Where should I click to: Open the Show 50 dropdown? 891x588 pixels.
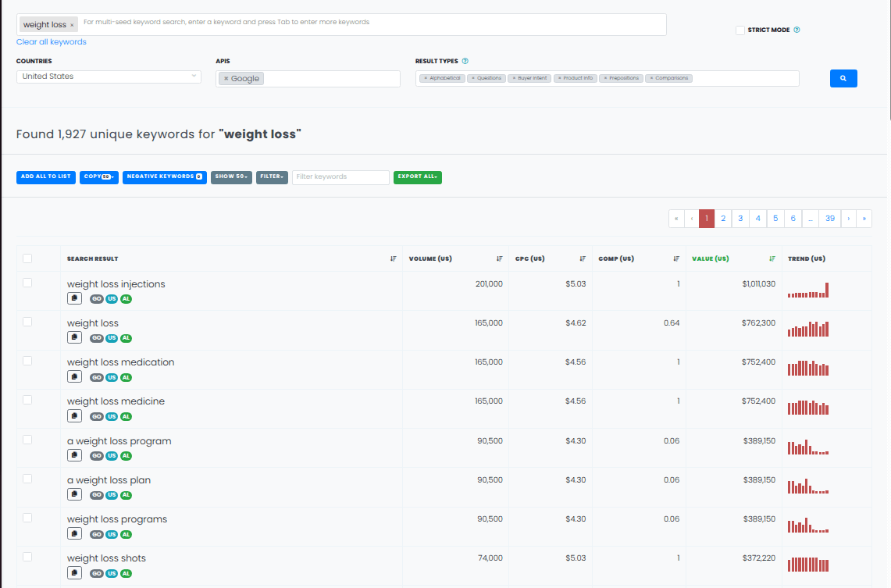[231, 177]
